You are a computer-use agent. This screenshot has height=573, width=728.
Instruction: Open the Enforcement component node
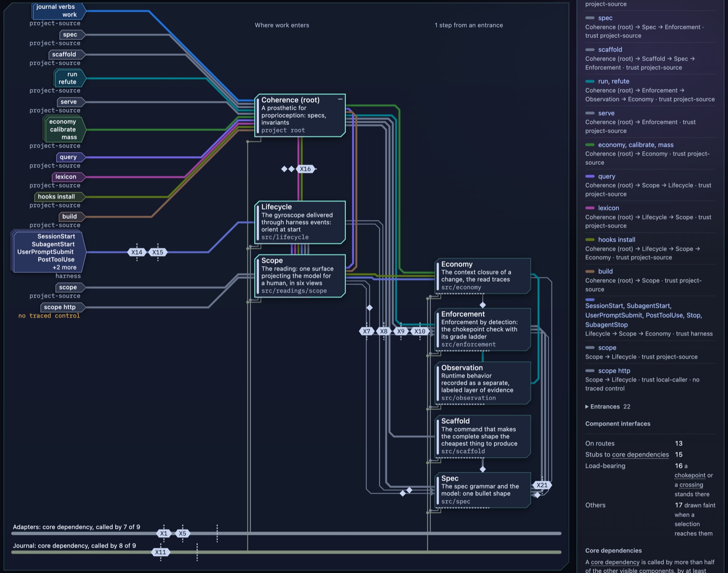pyautogui.click(x=483, y=330)
